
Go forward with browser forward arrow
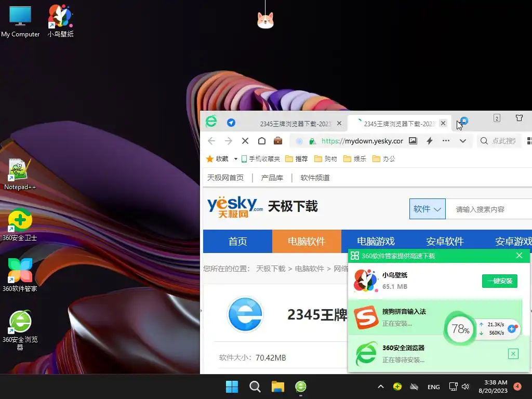point(229,141)
